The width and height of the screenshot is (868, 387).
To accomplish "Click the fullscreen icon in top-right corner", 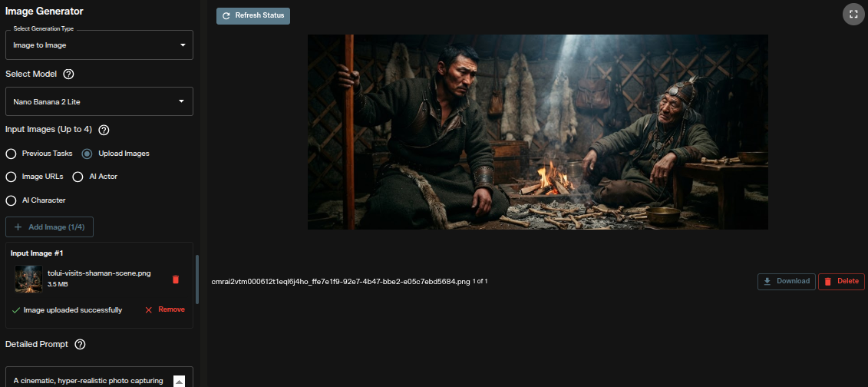I will tap(853, 15).
